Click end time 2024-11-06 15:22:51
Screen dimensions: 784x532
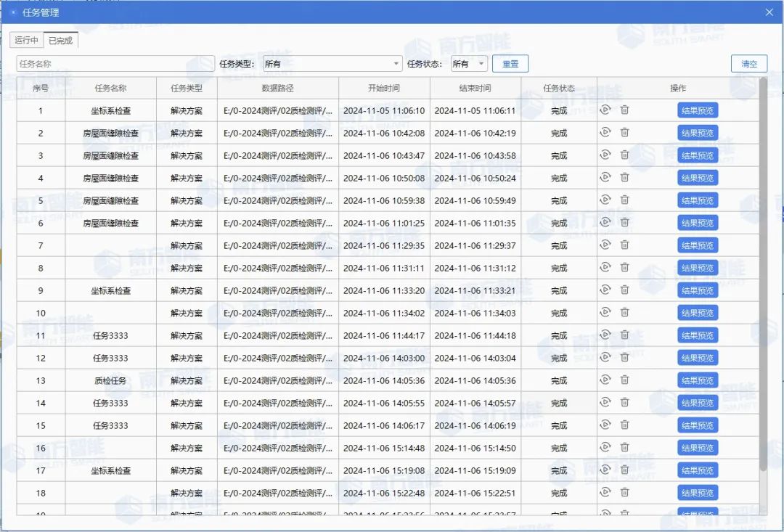click(475, 493)
